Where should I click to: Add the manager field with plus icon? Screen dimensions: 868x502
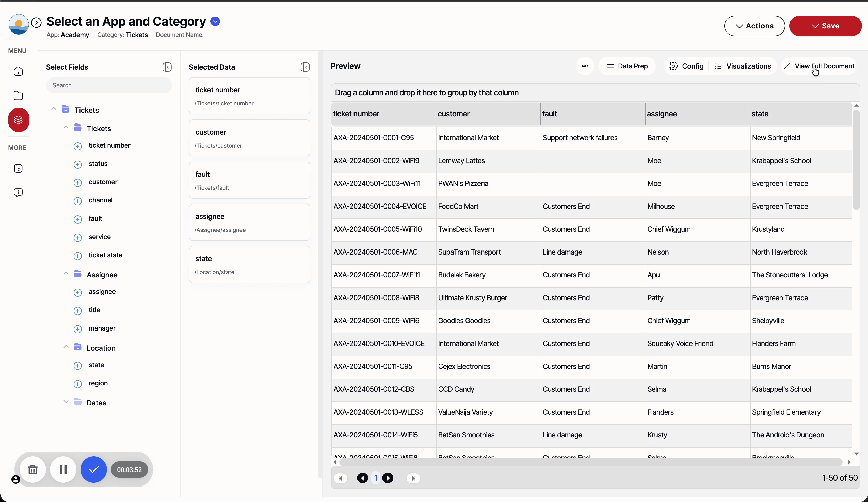78,329
